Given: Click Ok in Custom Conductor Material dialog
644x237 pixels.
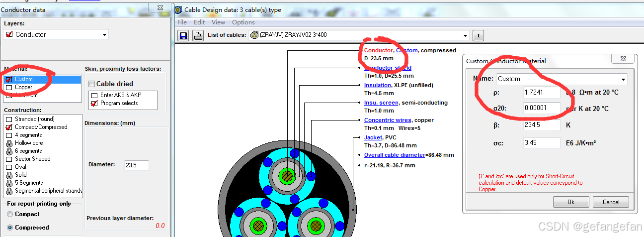Looking at the screenshot, I should 571,202.
